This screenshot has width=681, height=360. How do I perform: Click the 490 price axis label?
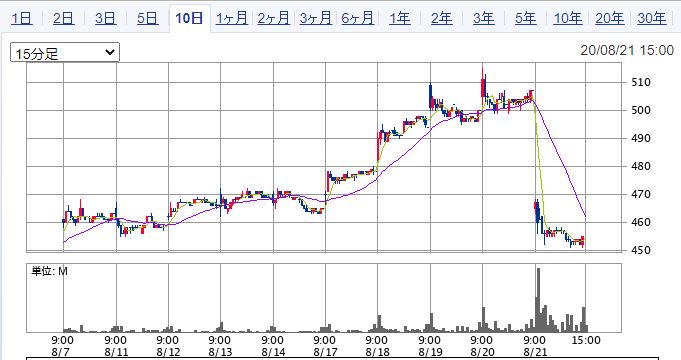pos(641,139)
